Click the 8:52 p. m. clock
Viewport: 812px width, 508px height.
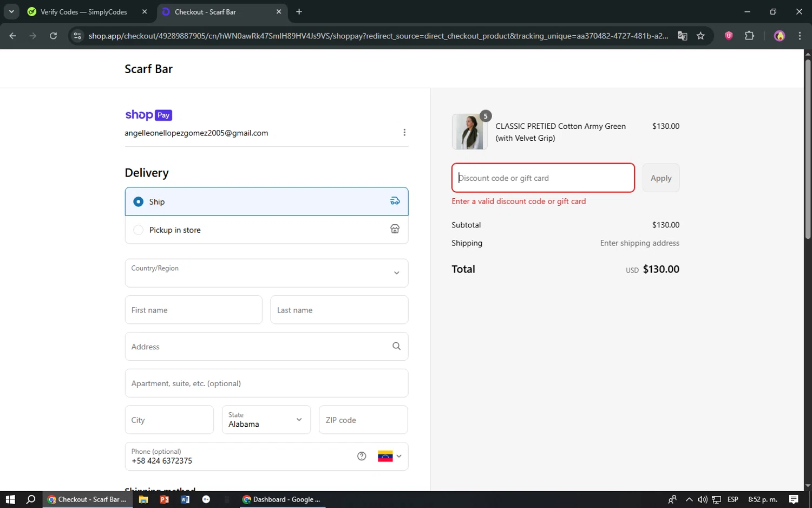tap(763, 499)
